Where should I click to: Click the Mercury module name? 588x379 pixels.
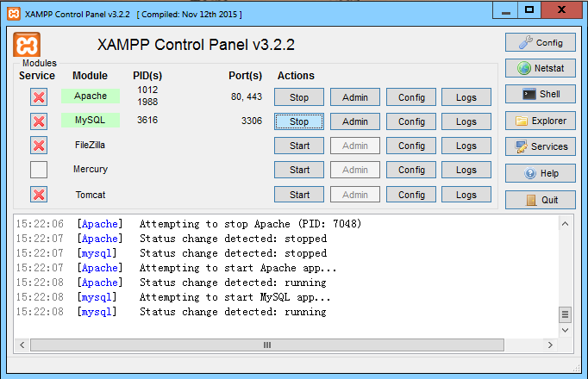[x=91, y=170]
